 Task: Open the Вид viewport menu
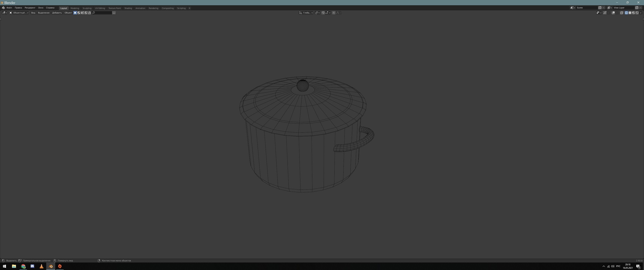pos(33,13)
